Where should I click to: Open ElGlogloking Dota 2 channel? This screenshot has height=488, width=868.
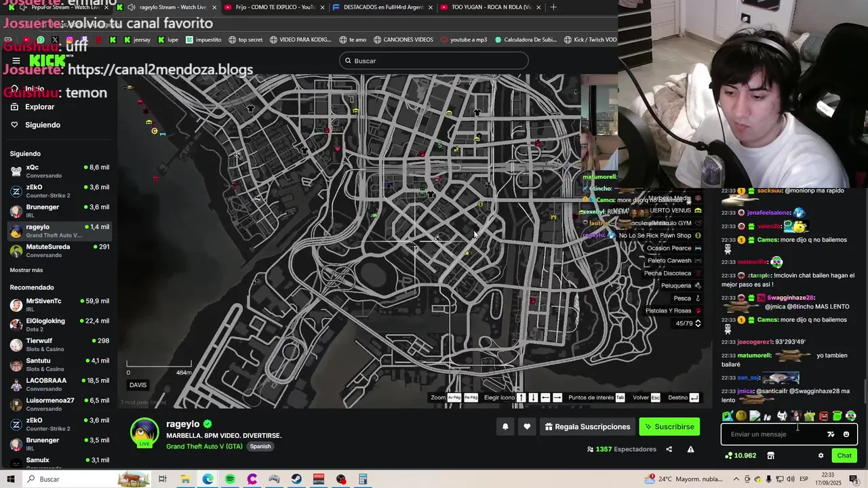pyautogui.click(x=60, y=325)
